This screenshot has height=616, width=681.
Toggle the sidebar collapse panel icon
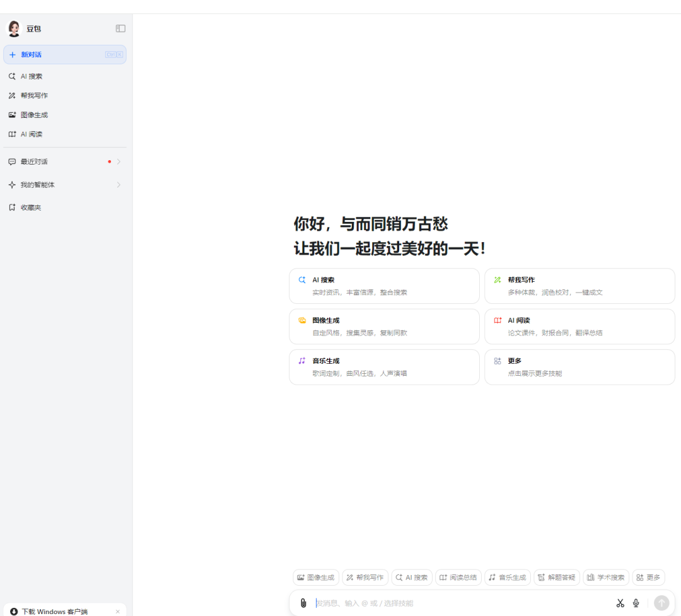[120, 28]
